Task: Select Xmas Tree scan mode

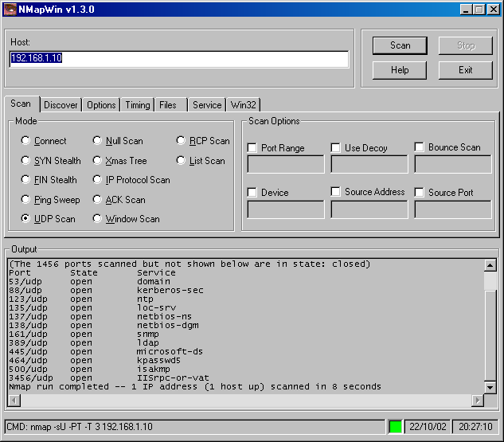Action: click(x=98, y=161)
